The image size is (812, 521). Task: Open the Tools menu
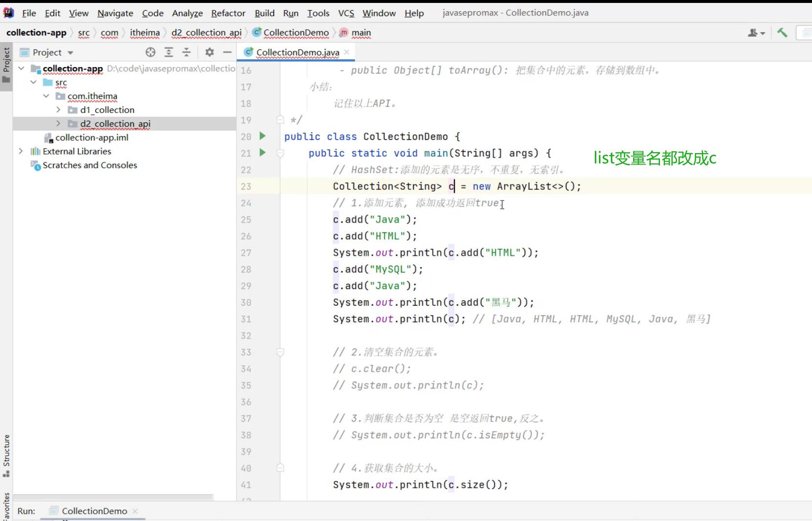pyautogui.click(x=318, y=13)
